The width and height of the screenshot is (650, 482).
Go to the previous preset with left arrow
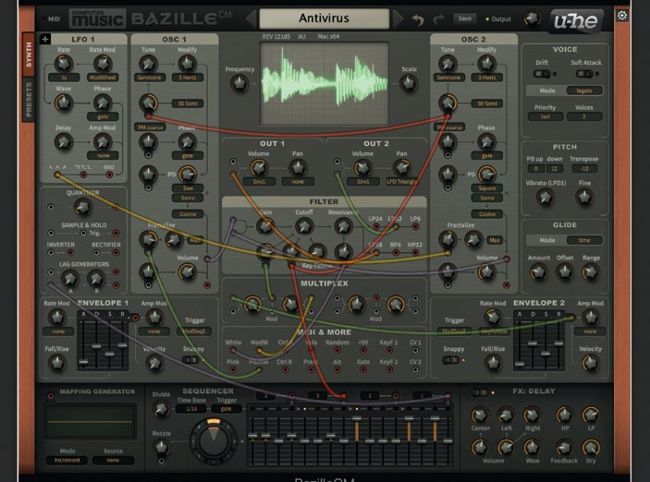(251, 18)
